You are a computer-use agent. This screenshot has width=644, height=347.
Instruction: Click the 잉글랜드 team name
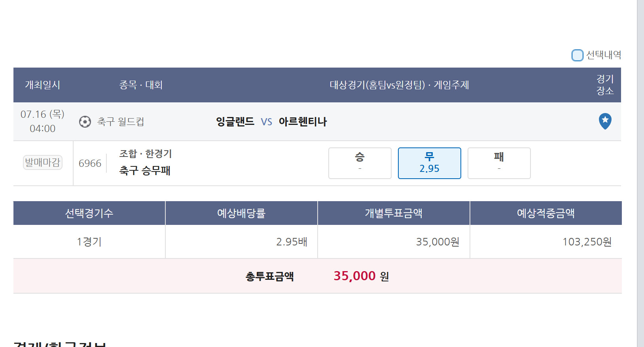pos(235,122)
